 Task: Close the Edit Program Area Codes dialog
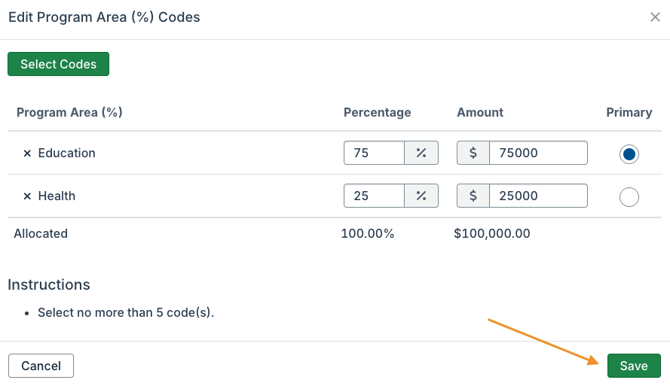click(x=655, y=17)
